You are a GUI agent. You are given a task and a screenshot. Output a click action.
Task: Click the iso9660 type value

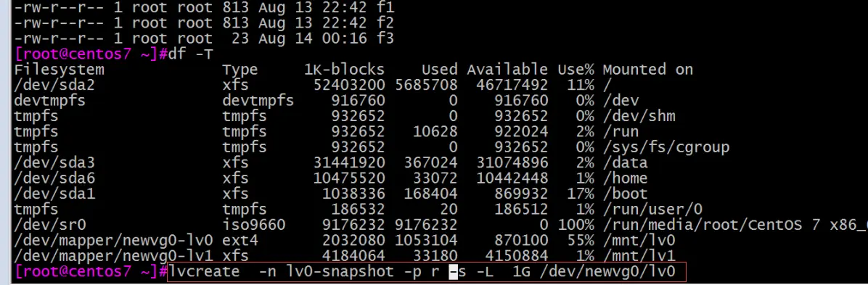pyautogui.click(x=253, y=225)
